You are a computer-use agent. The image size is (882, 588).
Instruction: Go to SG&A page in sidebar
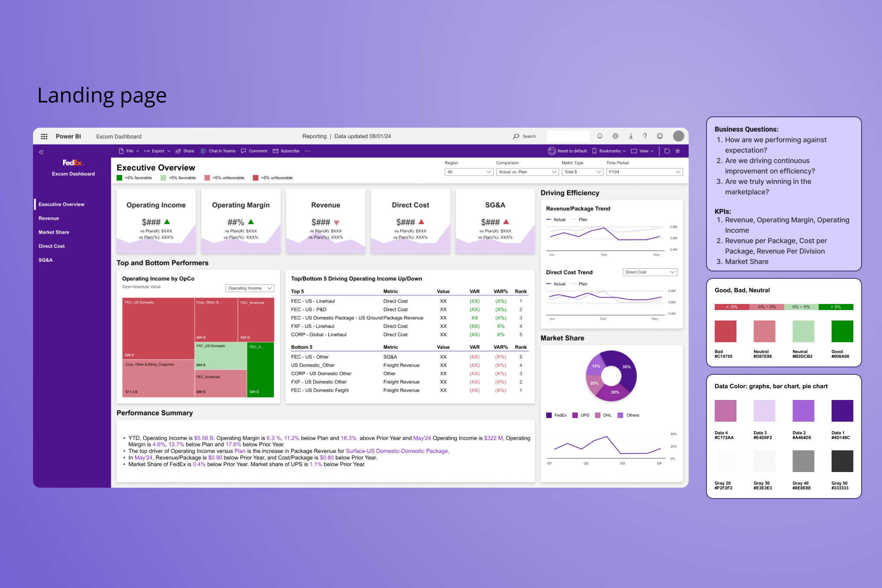[45, 260]
